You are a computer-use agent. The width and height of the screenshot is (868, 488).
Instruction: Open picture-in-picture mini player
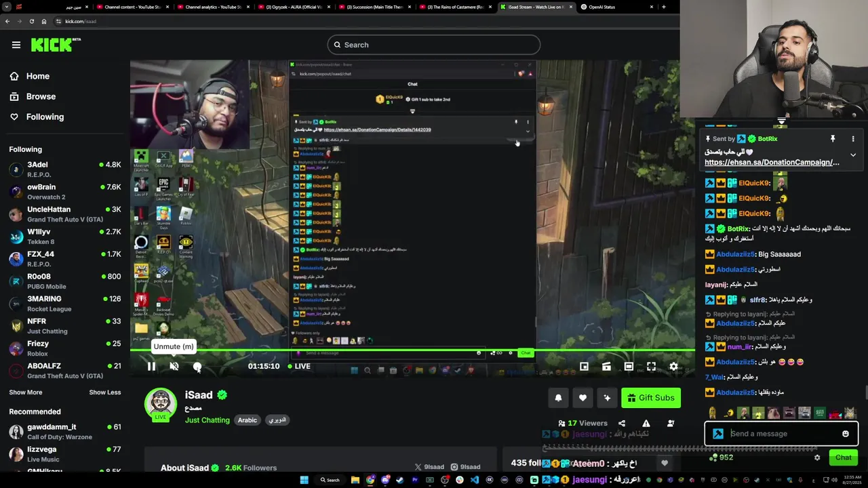coord(584,366)
